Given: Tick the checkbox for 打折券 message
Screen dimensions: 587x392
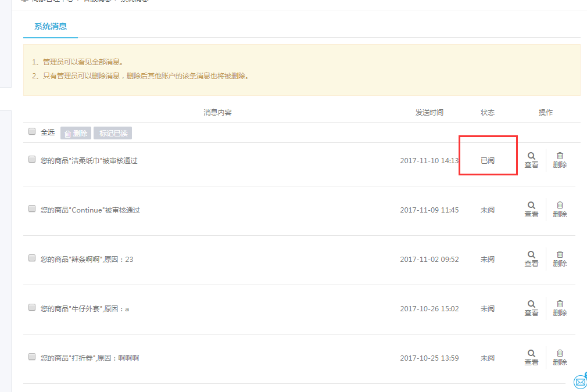Looking at the screenshot, I should coord(32,357).
